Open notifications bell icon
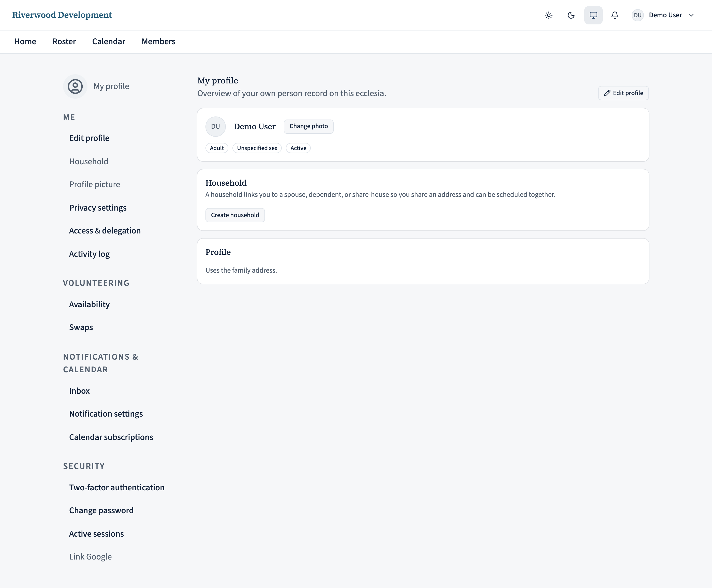 (x=615, y=15)
